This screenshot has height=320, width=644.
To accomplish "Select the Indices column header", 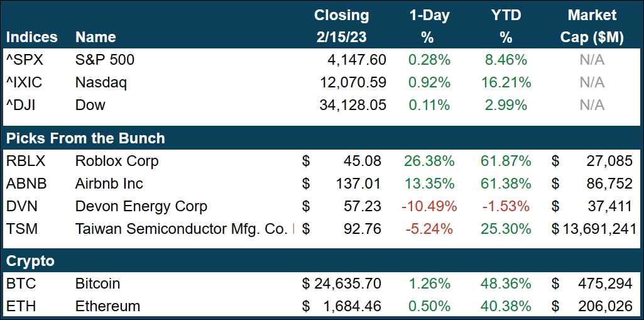I will pyautogui.click(x=31, y=37).
